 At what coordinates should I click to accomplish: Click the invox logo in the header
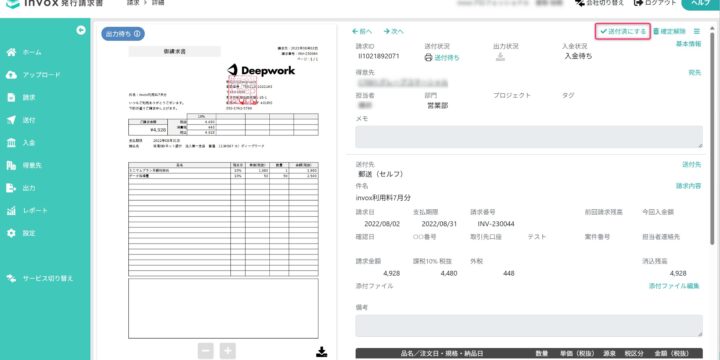coord(54,3)
